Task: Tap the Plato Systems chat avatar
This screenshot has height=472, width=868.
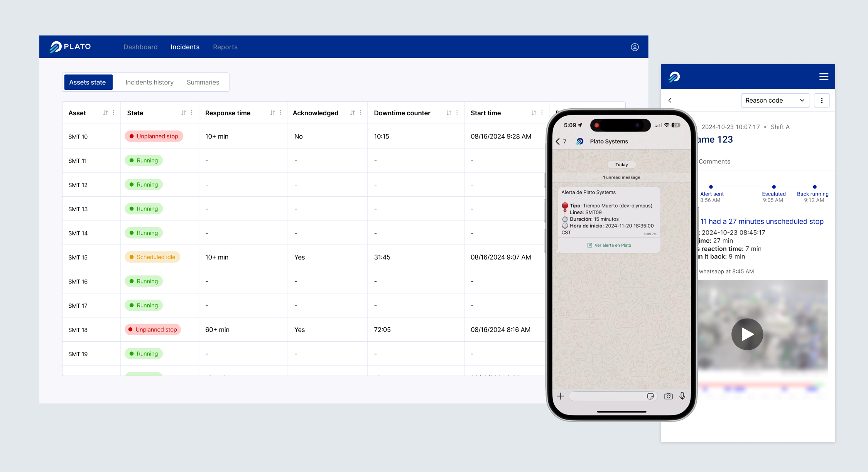Action: coord(580,142)
